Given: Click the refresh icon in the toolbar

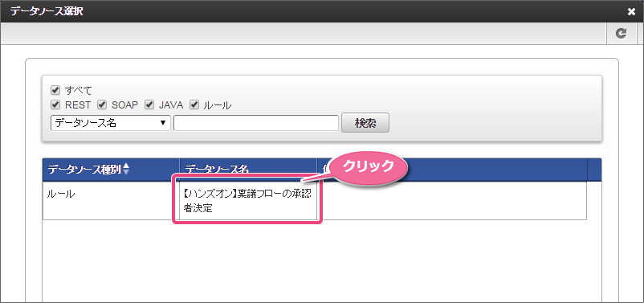Looking at the screenshot, I should click(x=621, y=33).
